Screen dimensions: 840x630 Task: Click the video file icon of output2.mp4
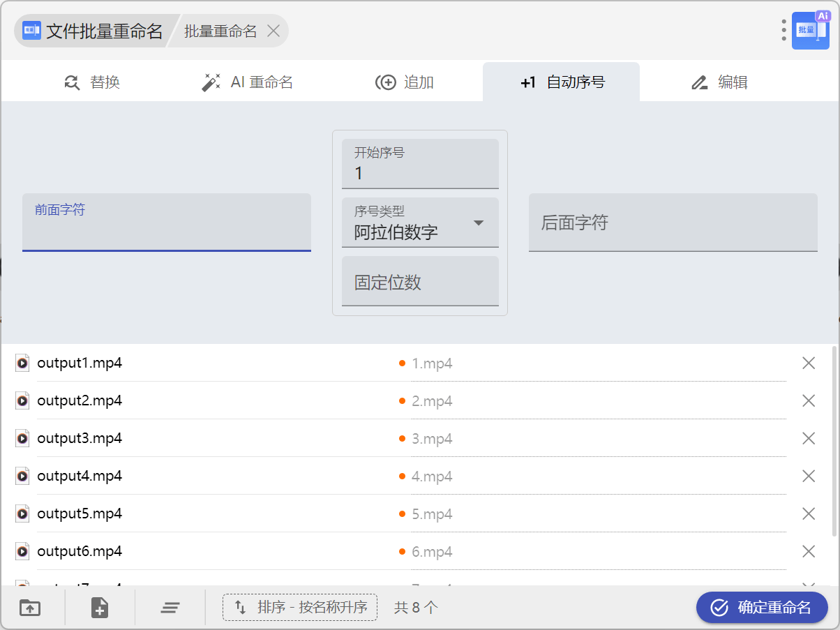coord(22,400)
